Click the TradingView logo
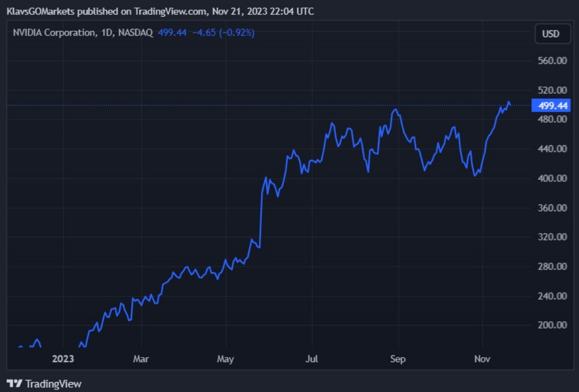 (x=44, y=384)
